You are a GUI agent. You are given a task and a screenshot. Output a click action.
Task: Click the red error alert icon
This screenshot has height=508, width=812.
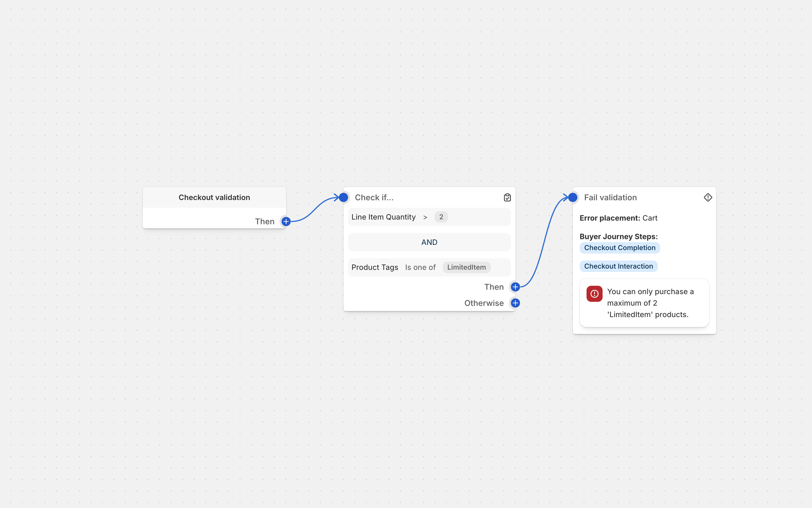pyautogui.click(x=594, y=294)
